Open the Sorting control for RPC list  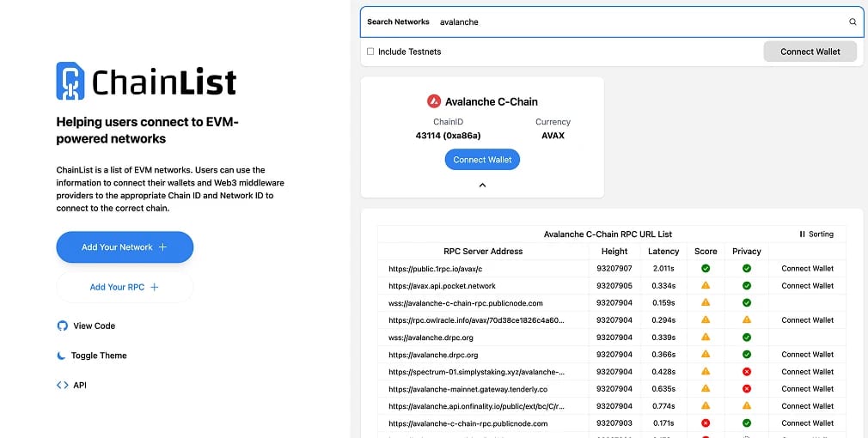point(816,234)
